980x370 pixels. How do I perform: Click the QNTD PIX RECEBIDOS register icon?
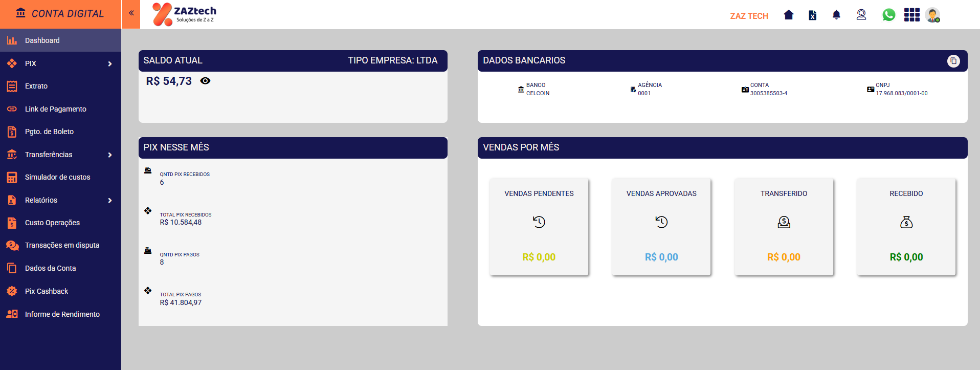pyautogui.click(x=148, y=170)
